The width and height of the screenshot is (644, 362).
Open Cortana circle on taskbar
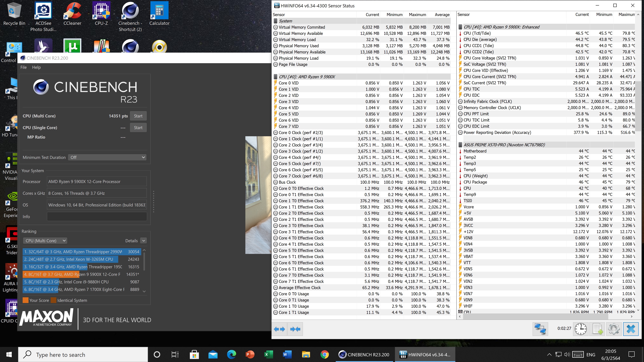click(x=157, y=354)
